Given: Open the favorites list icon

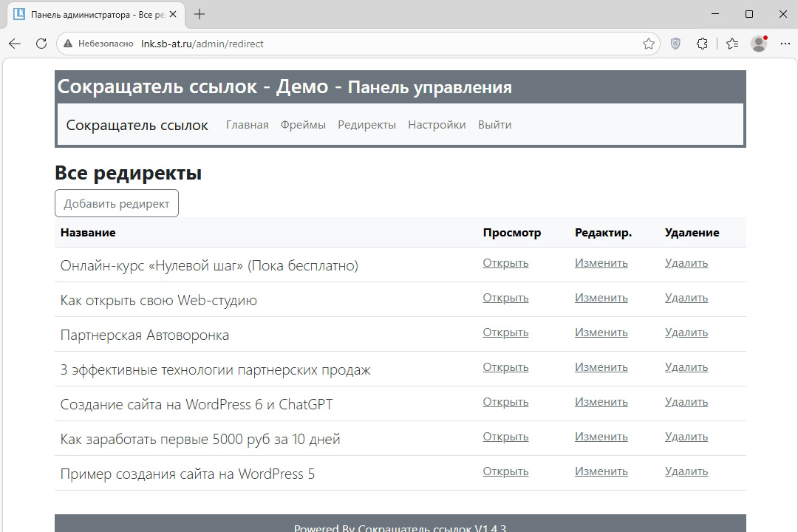Looking at the screenshot, I should (x=731, y=44).
